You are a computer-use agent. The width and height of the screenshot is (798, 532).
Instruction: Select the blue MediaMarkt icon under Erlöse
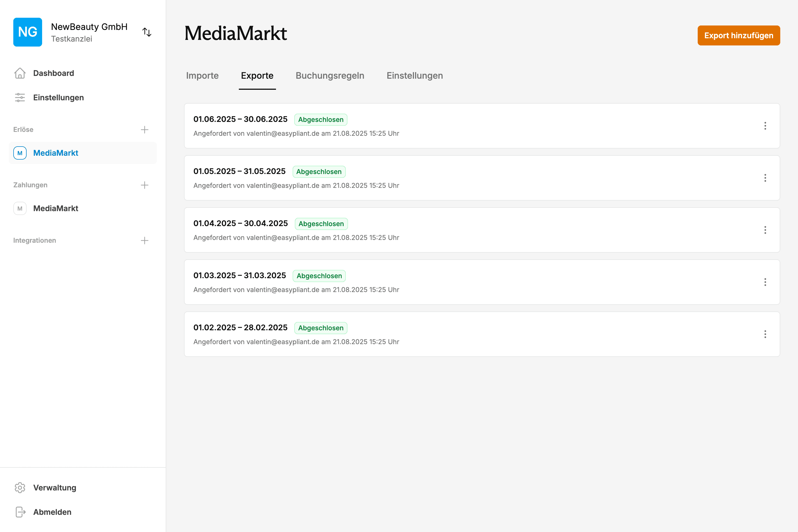coord(20,153)
